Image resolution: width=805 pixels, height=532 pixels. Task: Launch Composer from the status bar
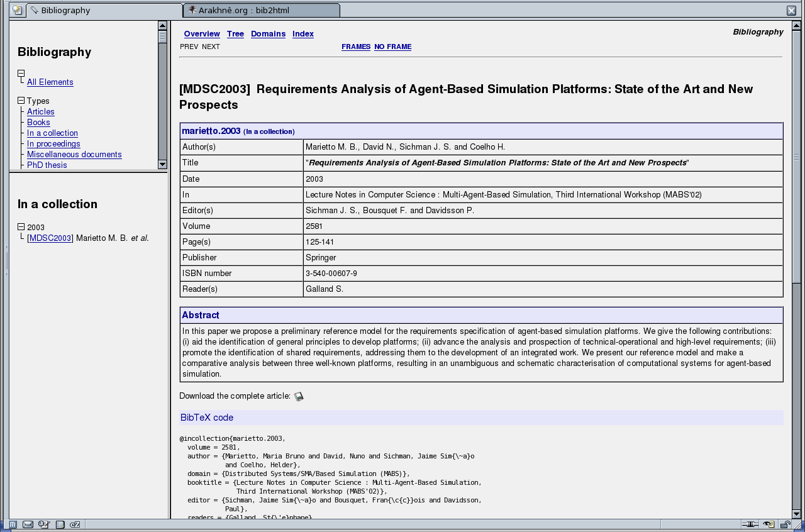pyautogui.click(x=44, y=524)
